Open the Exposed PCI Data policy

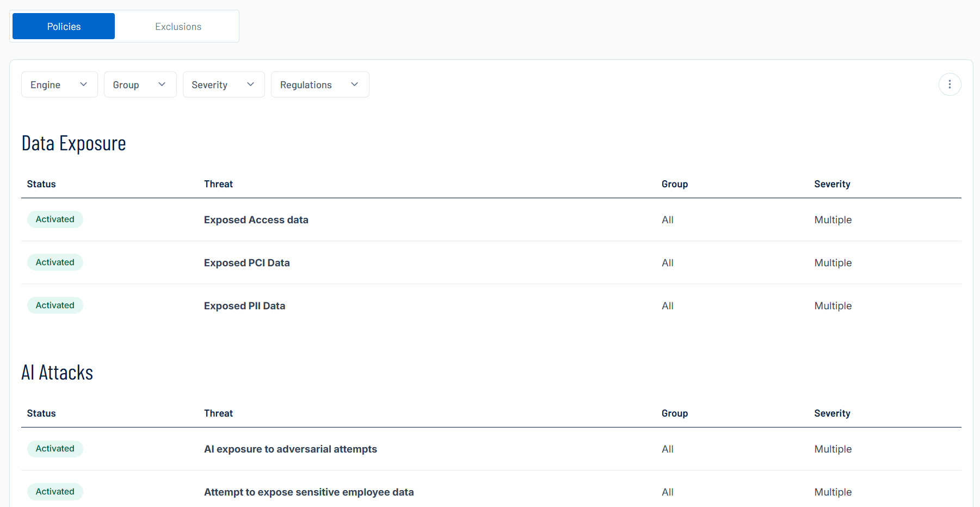[x=246, y=263]
